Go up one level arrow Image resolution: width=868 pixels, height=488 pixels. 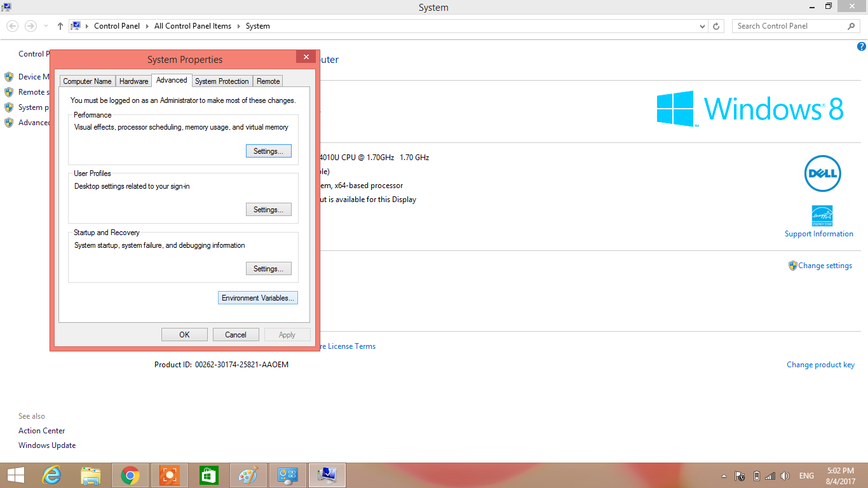(60, 26)
